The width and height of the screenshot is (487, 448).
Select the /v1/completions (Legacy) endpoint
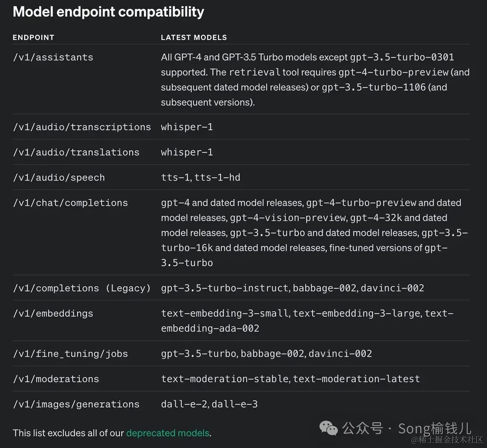[x=82, y=288]
